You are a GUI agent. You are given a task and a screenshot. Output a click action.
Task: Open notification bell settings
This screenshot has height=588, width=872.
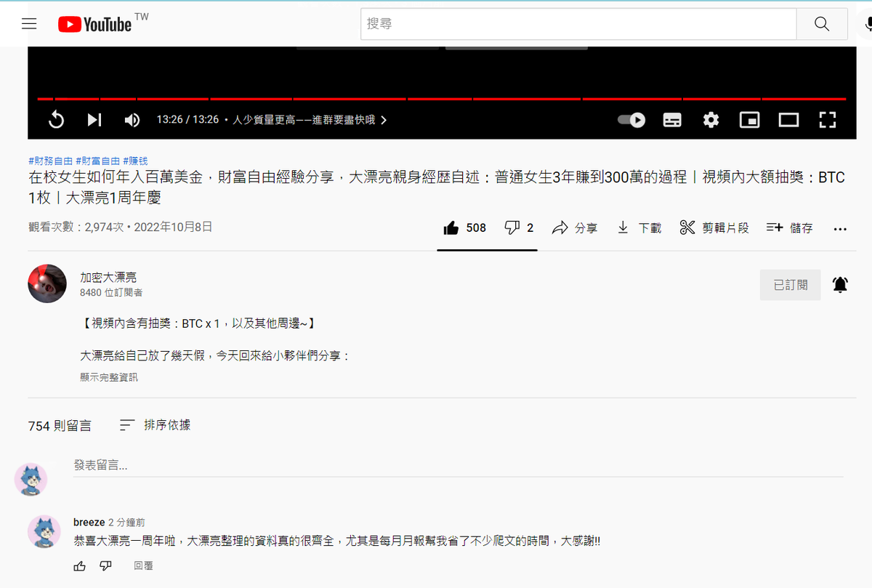[x=840, y=285]
